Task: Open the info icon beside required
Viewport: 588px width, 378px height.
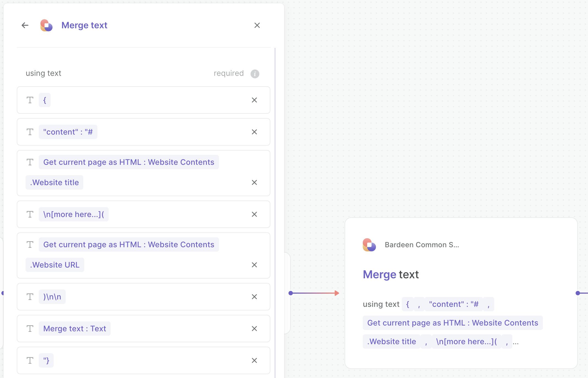Action: click(x=255, y=74)
